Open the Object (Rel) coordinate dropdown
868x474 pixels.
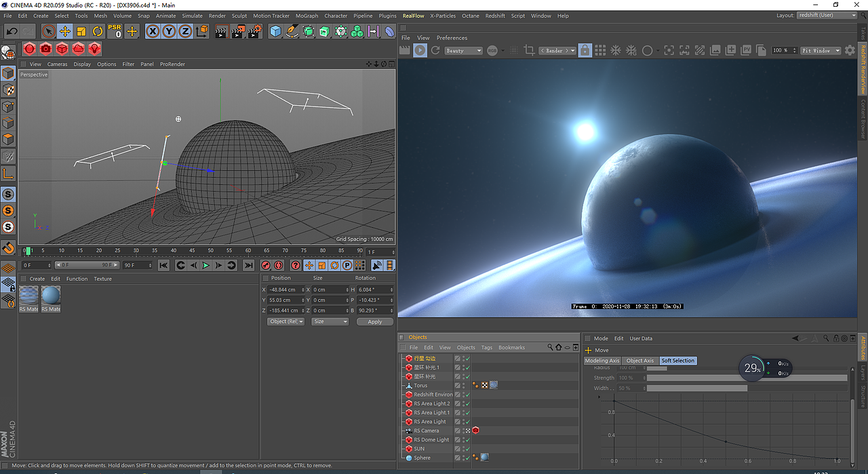tap(286, 321)
